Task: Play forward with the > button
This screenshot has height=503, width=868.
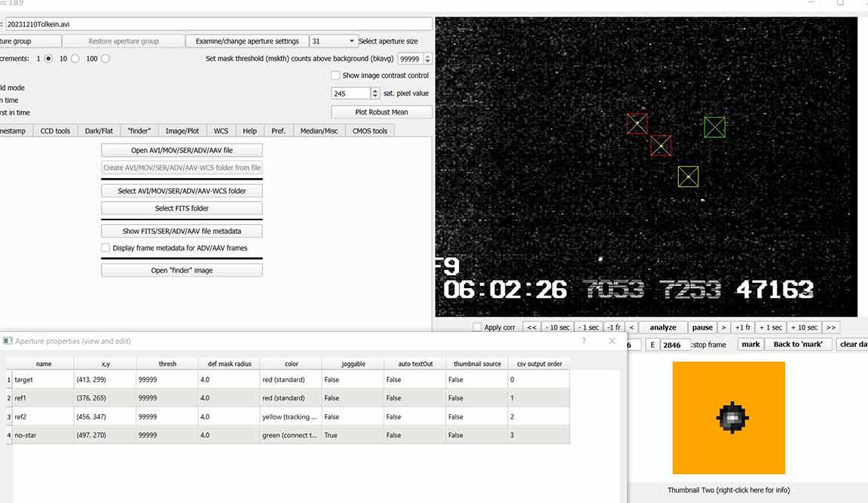Action: tap(723, 327)
